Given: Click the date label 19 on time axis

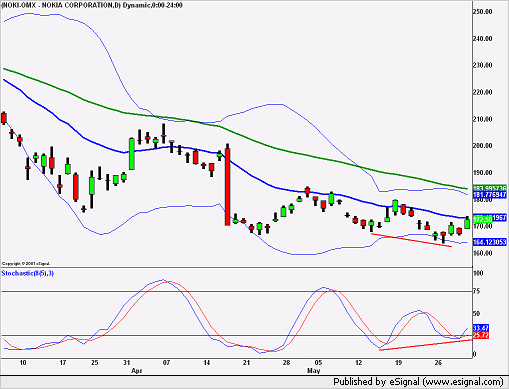Looking at the screenshot, I should click(x=398, y=363).
